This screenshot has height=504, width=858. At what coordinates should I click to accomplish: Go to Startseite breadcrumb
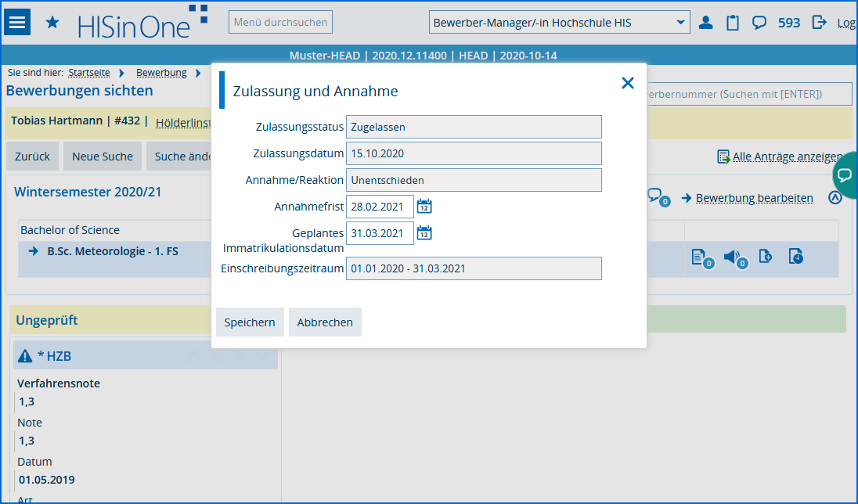pyautogui.click(x=88, y=73)
